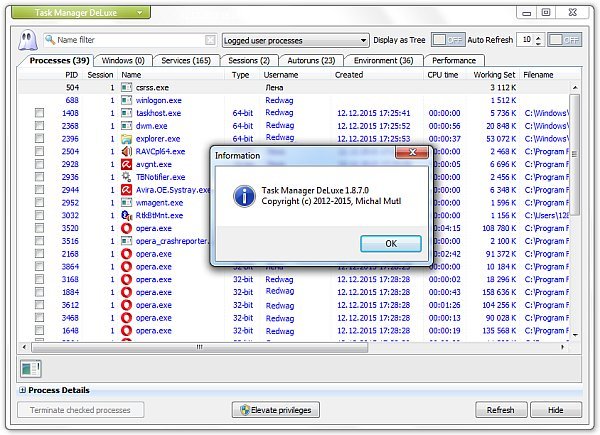Sort by the PID column header
600x435 pixels.
[71, 75]
